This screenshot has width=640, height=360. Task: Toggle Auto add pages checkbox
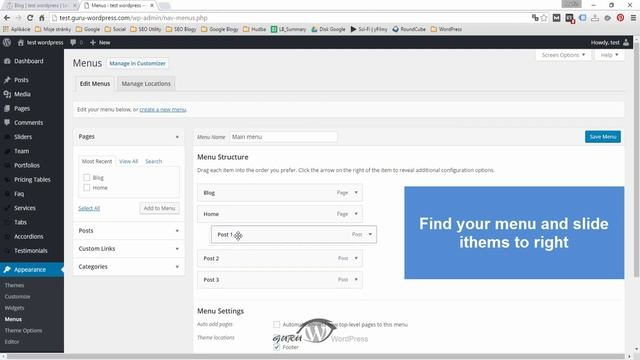276,324
